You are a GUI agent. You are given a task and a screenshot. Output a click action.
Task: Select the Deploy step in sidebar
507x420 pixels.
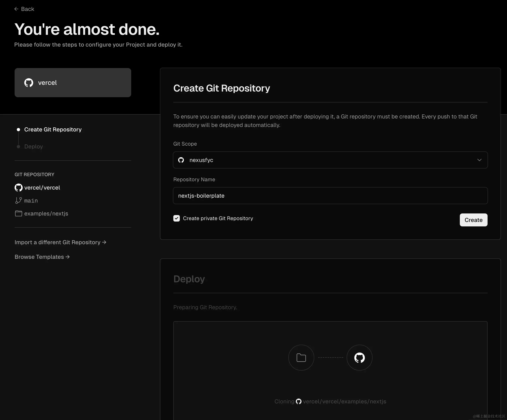coord(34,147)
